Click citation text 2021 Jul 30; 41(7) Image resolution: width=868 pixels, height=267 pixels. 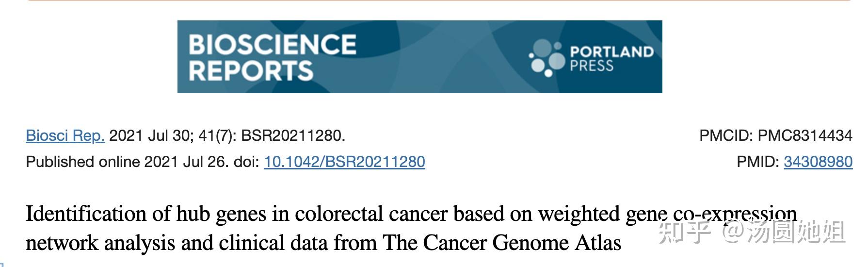coord(173,135)
